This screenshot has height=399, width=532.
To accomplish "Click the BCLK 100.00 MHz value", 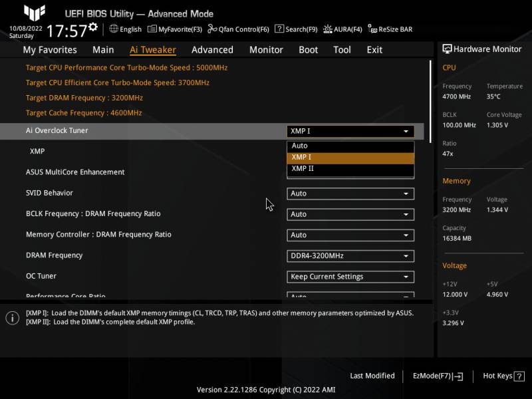I will click(x=459, y=125).
